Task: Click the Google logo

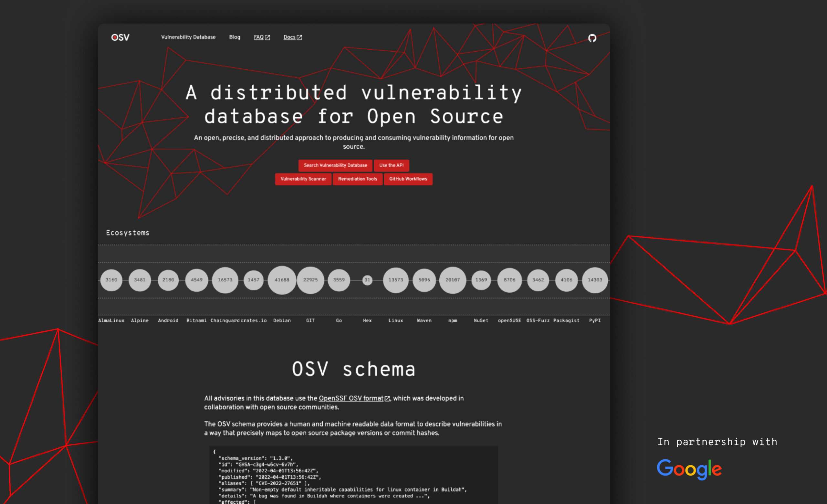Action: pyautogui.click(x=689, y=469)
